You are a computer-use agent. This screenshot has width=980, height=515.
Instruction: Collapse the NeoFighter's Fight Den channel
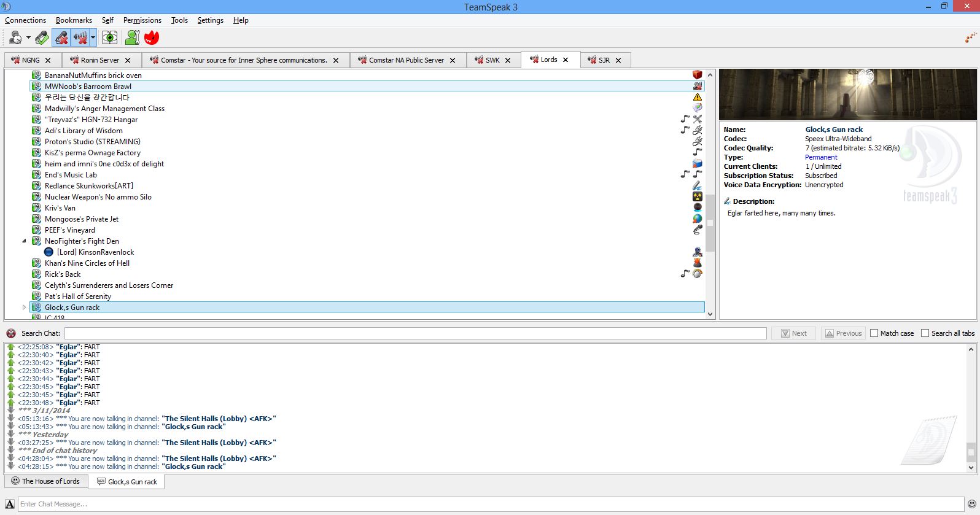point(24,241)
